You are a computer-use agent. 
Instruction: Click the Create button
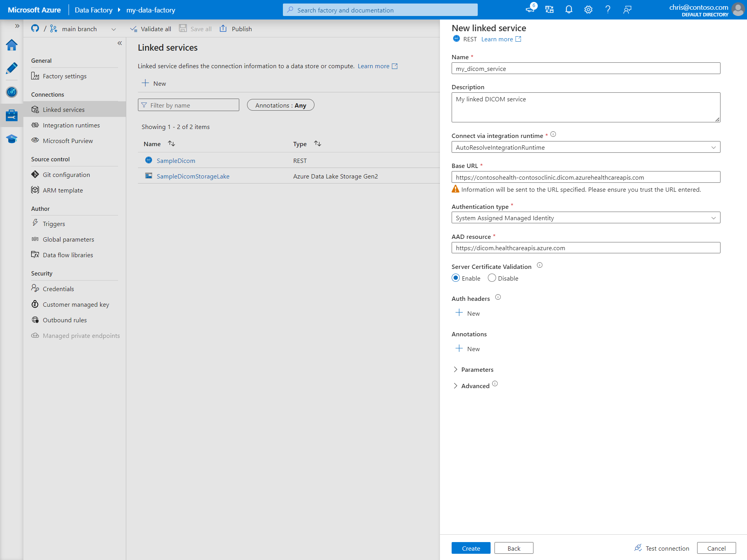(471, 548)
